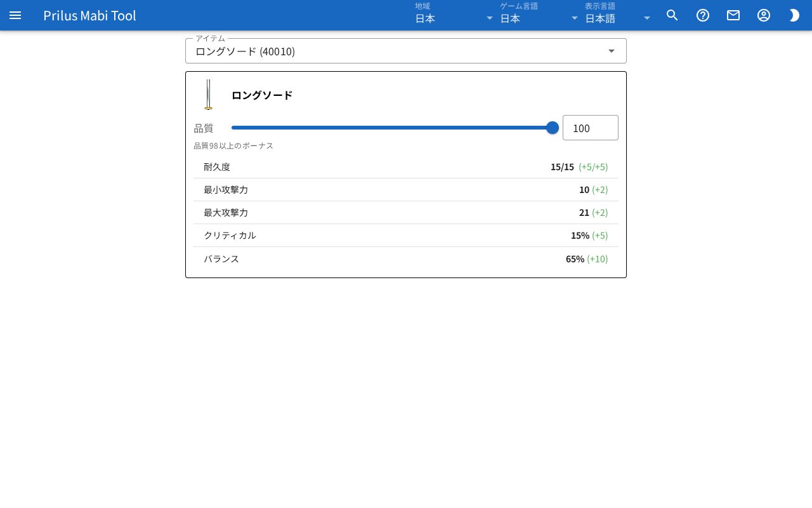Open the hamburger navigation menu
This screenshot has width=812, height=508.
(15, 15)
